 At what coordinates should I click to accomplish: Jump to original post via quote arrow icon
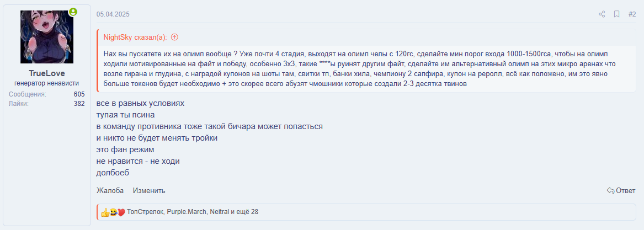click(x=174, y=38)
